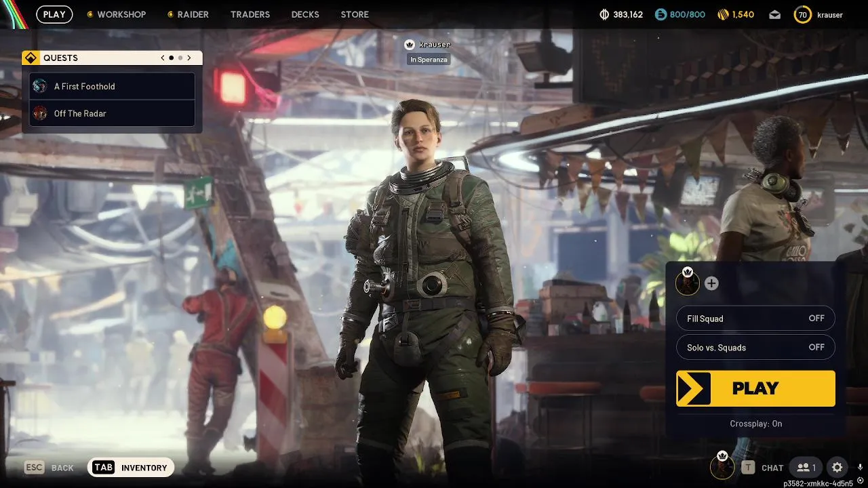Image resolution: width=868 pixels, height=488 pixels.
Task: Toggle the Crossplay: On option
Action: (755, 424)
